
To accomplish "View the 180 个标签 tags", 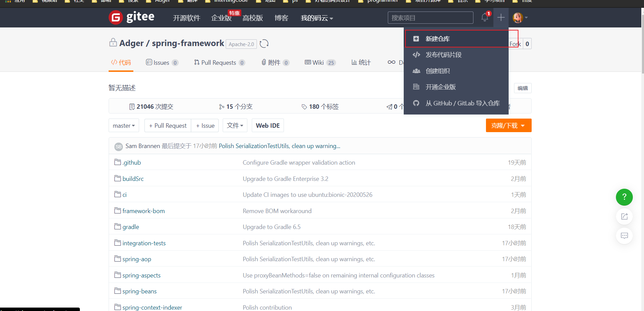I will [x=320, y=107].
